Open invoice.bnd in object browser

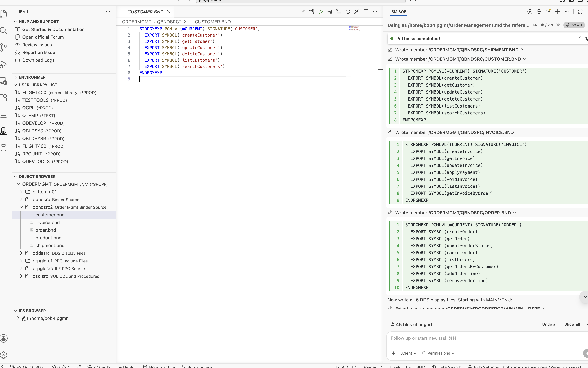coord(47,223)
